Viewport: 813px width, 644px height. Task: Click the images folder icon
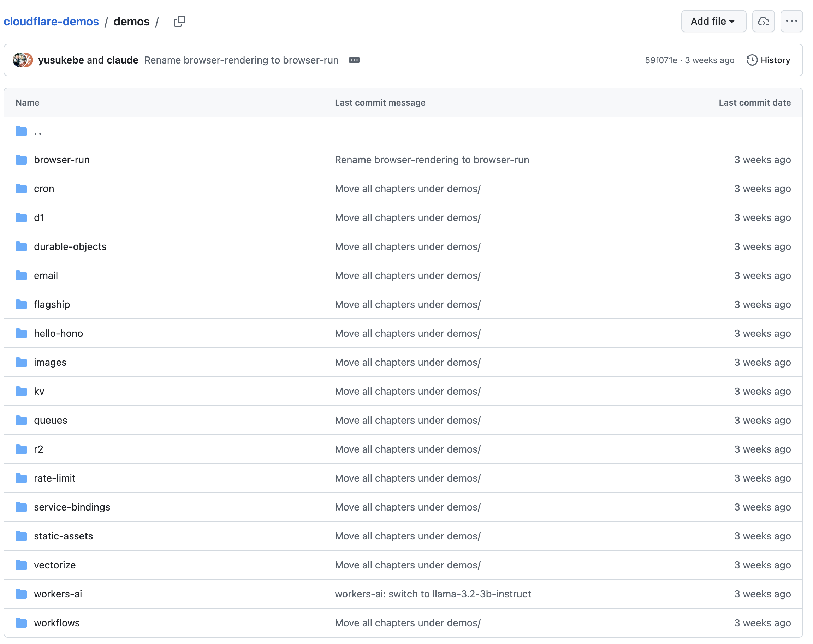[x=21, y=362]
